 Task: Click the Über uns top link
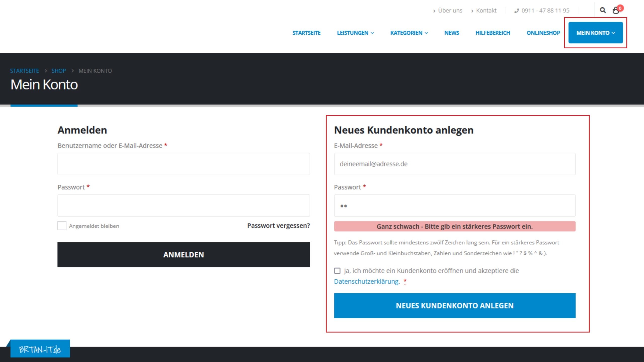pyautogui.click(x=450, y=11)
